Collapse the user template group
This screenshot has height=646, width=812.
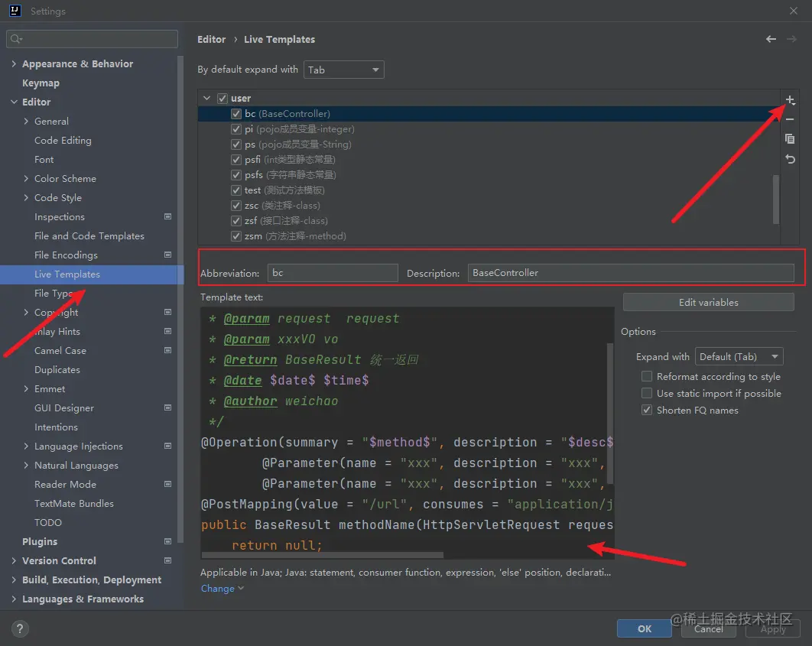click(x=207, y=98)
